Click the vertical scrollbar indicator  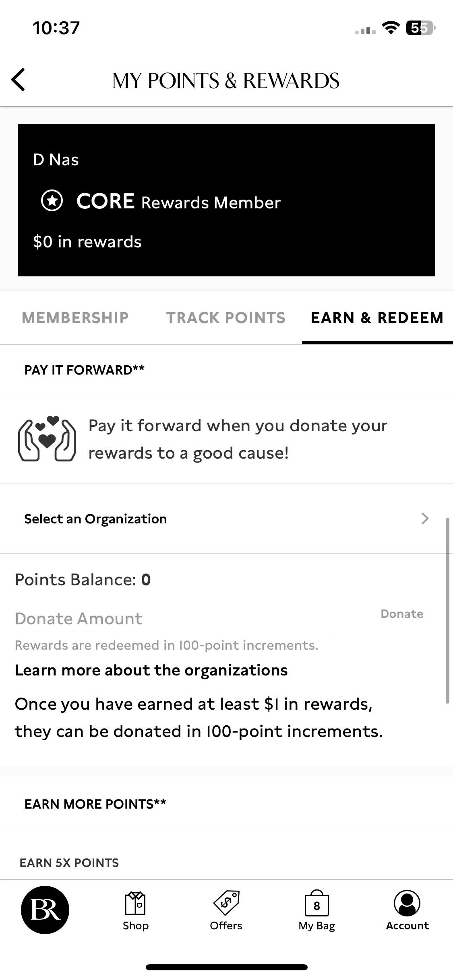(447, 611)
